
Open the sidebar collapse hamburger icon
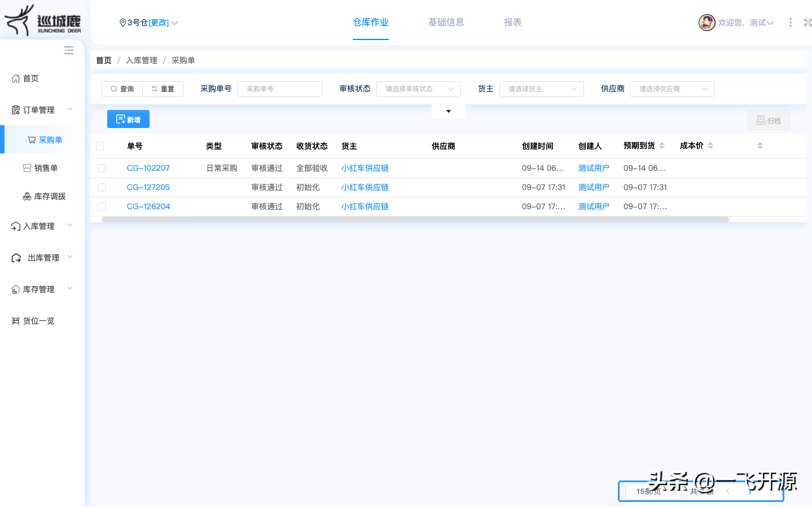click(x=68, y=50)
